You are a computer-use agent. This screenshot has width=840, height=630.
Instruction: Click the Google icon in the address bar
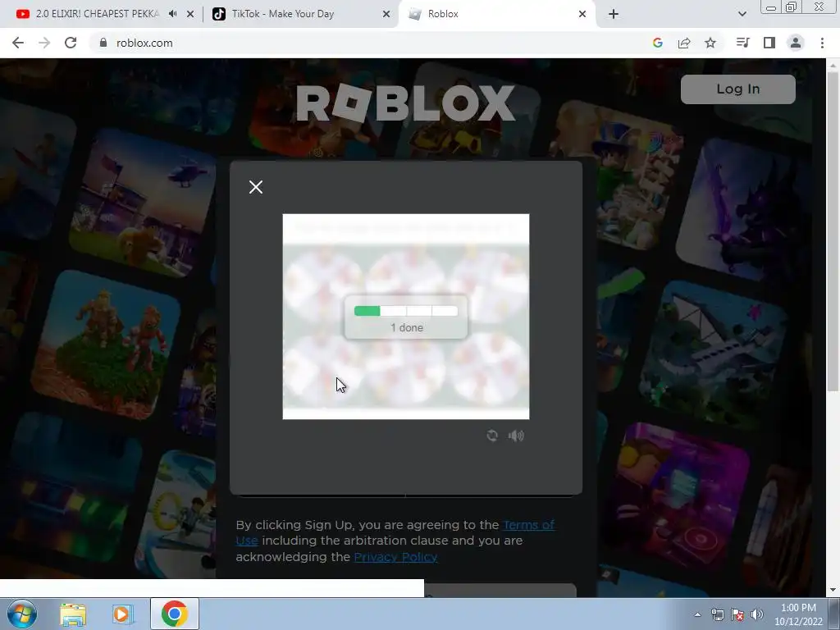(658, 43)
